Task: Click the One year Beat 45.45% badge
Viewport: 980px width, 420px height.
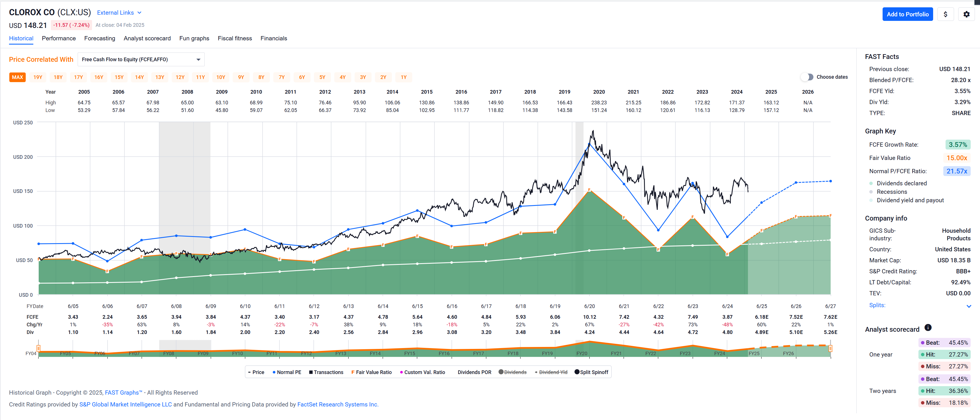Action: (x=944, y=343)
